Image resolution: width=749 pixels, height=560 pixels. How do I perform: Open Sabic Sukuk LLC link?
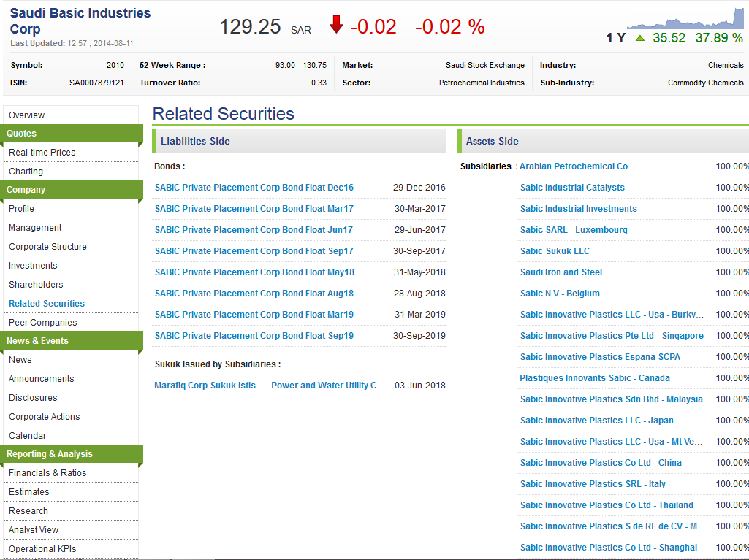(x=555, y=251)
